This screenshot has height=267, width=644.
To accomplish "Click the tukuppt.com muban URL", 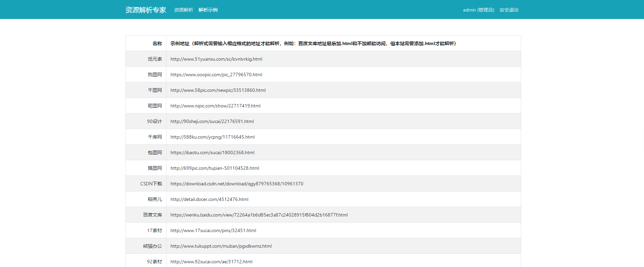I will (x=221, y=246).
